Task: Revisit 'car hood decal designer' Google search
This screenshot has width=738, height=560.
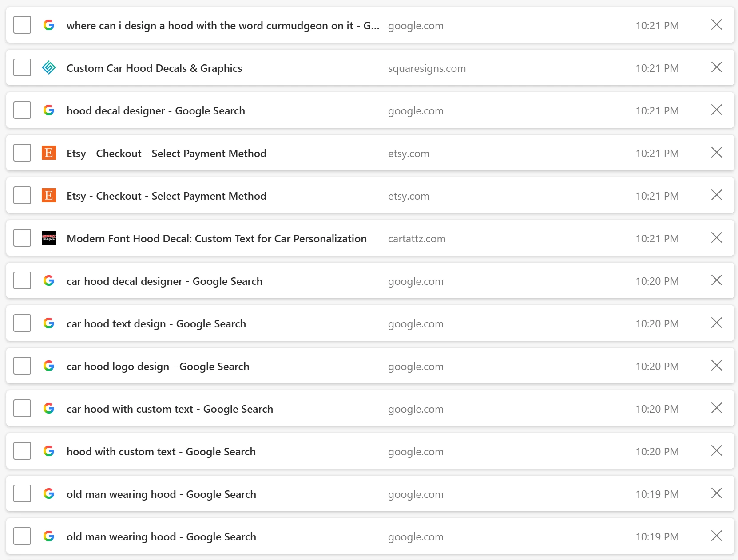Action: pyautogui.click(x=164, y=281)
